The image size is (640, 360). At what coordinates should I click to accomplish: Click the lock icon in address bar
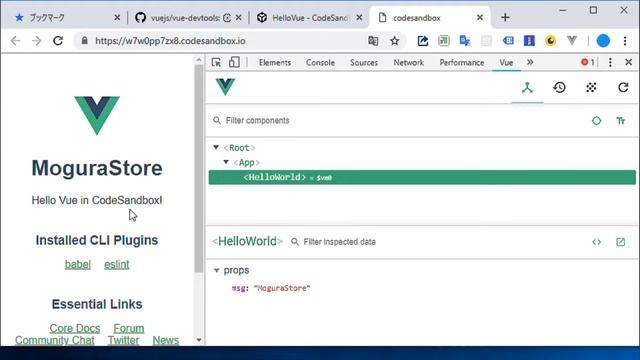[84, 41]
